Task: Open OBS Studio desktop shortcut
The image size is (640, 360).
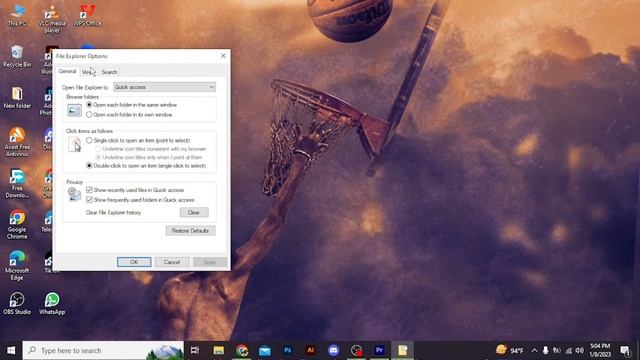Action: point(17,304)
